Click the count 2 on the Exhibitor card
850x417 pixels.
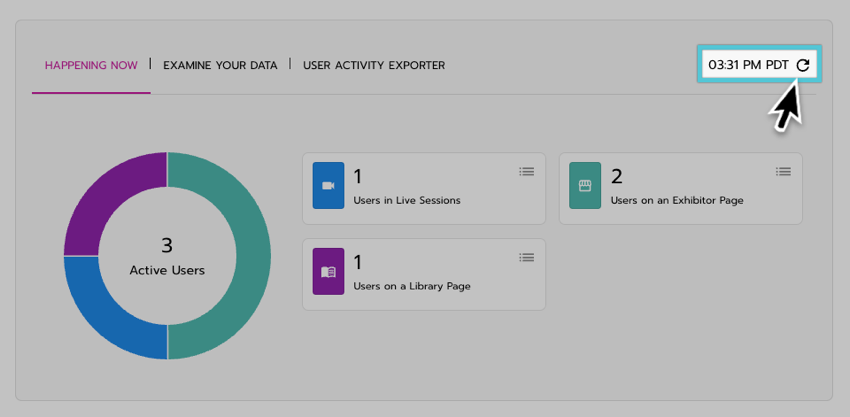pyautogui.click(x=617, y=177)
